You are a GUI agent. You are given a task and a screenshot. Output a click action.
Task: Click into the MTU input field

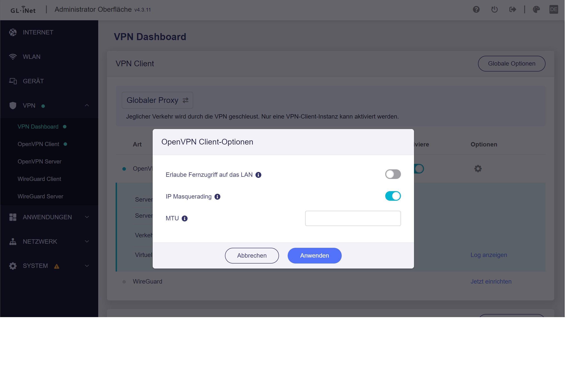click(x=353, y=218)
